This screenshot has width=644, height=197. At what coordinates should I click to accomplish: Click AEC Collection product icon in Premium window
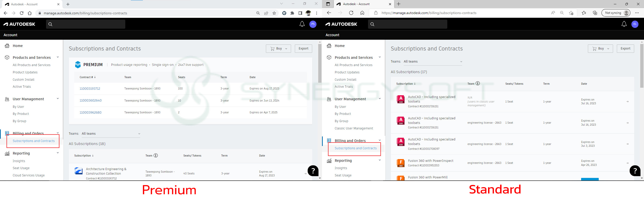[78, 171]
